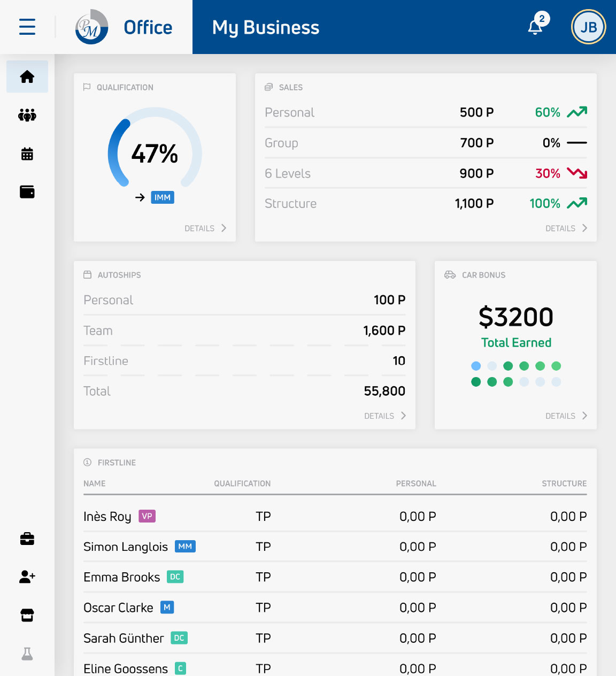Viewport: 616px width, 676px height.
Task: Open the team group icon in sidebar
Action: pos(27,115)
